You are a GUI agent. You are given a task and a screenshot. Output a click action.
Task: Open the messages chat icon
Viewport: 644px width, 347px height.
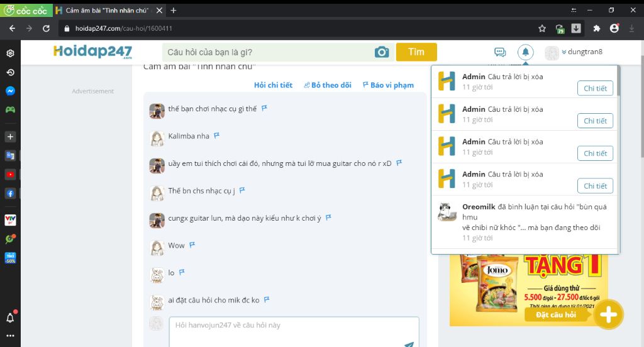[x=500, y=52]
